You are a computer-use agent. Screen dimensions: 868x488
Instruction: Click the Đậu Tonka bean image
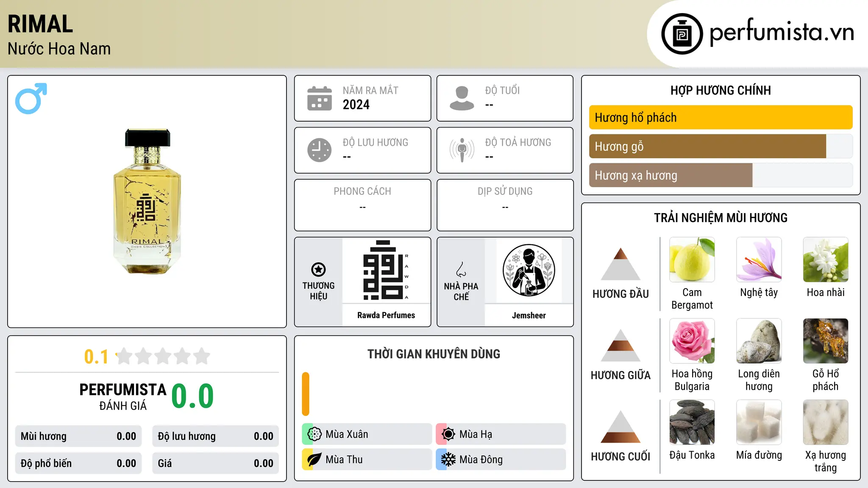pyautogui.click(x=692, y=422)
